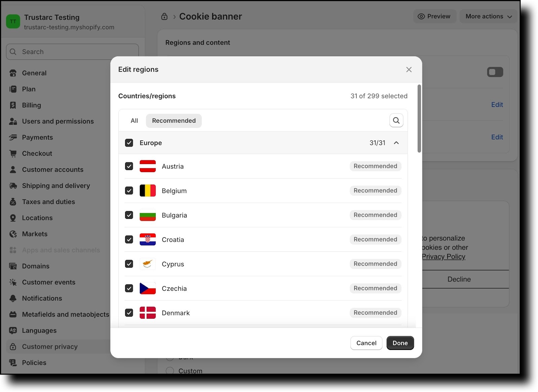Click the Belgium flag
This screenshot has width=538, height=392.
148,191
